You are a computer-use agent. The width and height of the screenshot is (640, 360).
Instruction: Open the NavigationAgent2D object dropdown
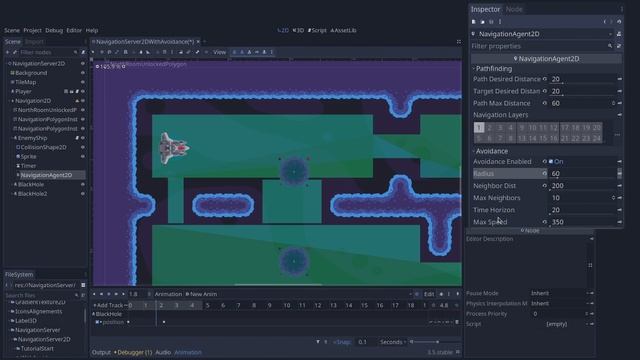pyautogui.click(x=543, y=34)
